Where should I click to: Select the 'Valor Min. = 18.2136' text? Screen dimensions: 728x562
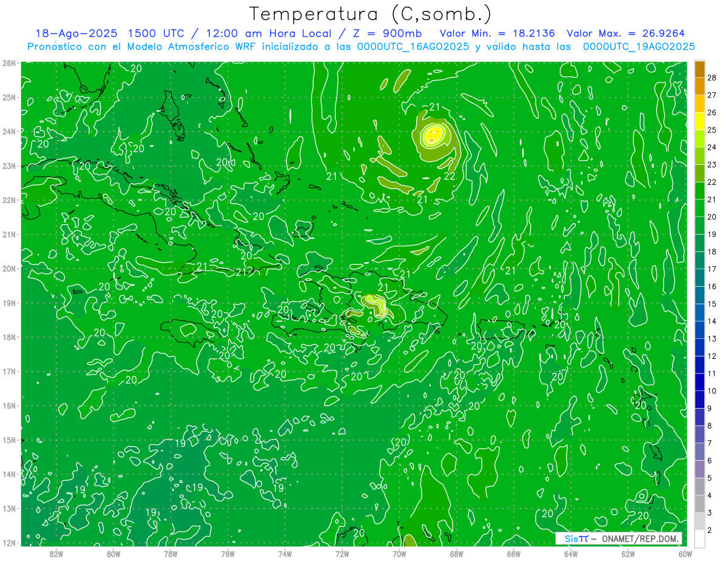point(497,33)
